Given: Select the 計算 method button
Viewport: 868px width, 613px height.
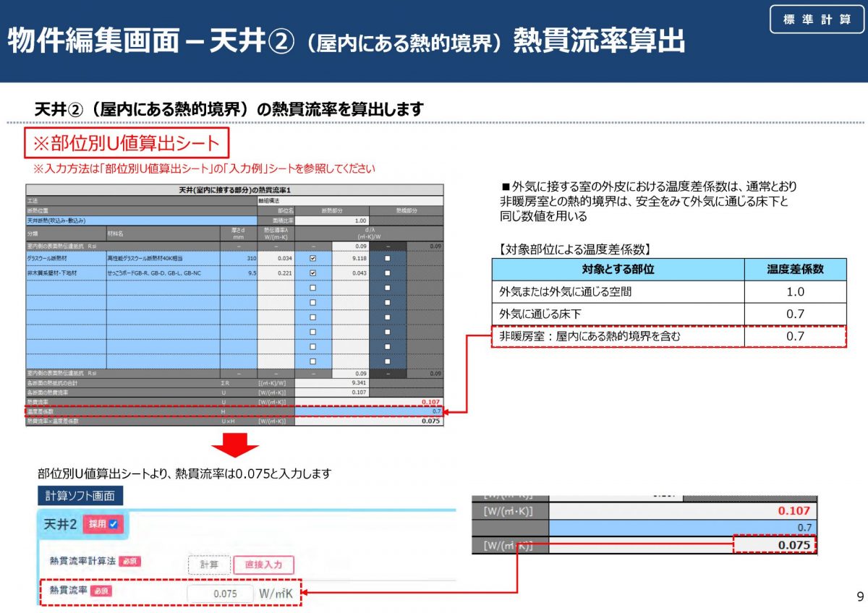Looking at the screenshot, I should [x=208, y=565].
